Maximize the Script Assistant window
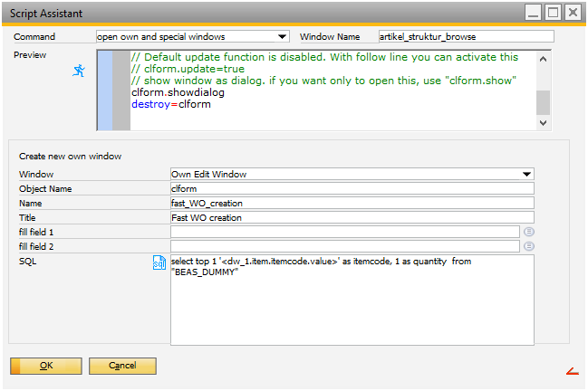Viewport: 588px width, 391px height. point(554,12)
